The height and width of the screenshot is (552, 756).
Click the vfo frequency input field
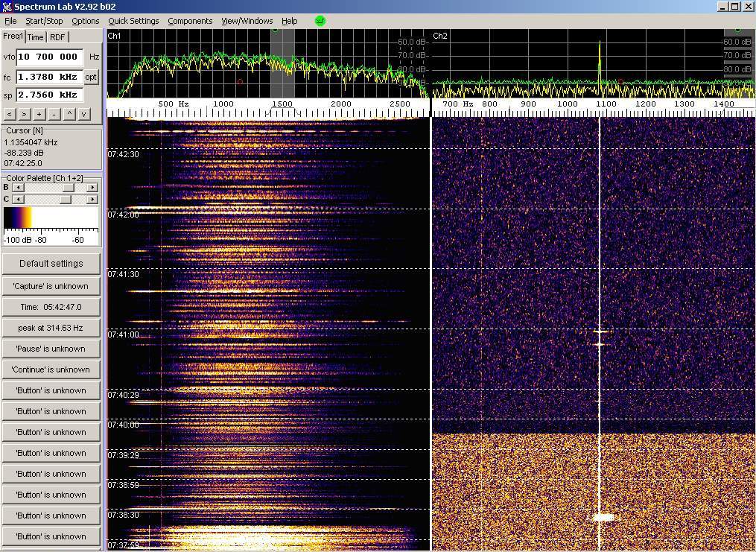(x=49, y=57)
